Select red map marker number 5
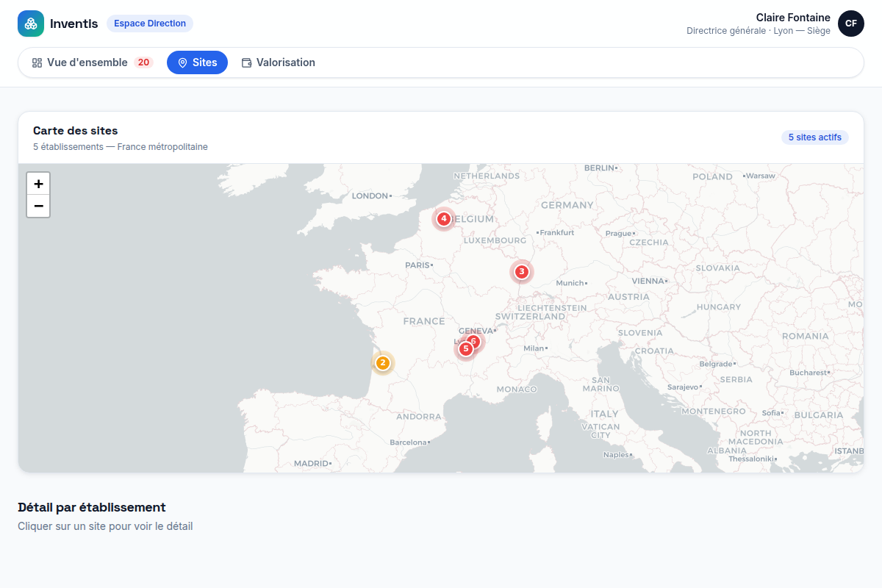This screenshot has height=588, width=882. pyautogui.click(x=465, y=349)
